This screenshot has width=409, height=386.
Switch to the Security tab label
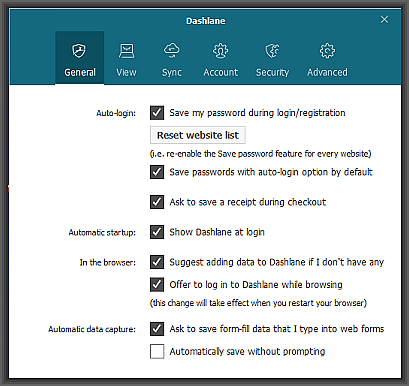click(272, 73)
